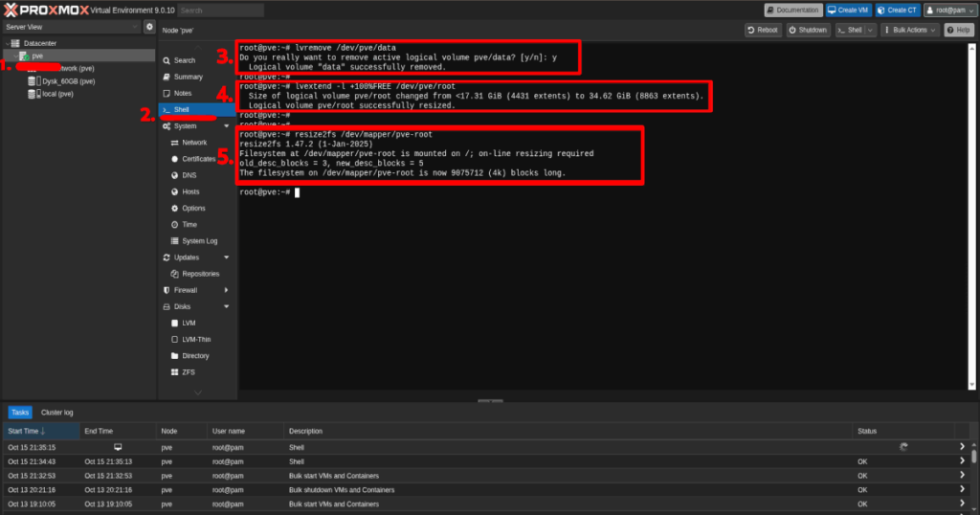Open the DNS configuration page
The width and height of the screenshot is (980, 515).
[189, 175]
